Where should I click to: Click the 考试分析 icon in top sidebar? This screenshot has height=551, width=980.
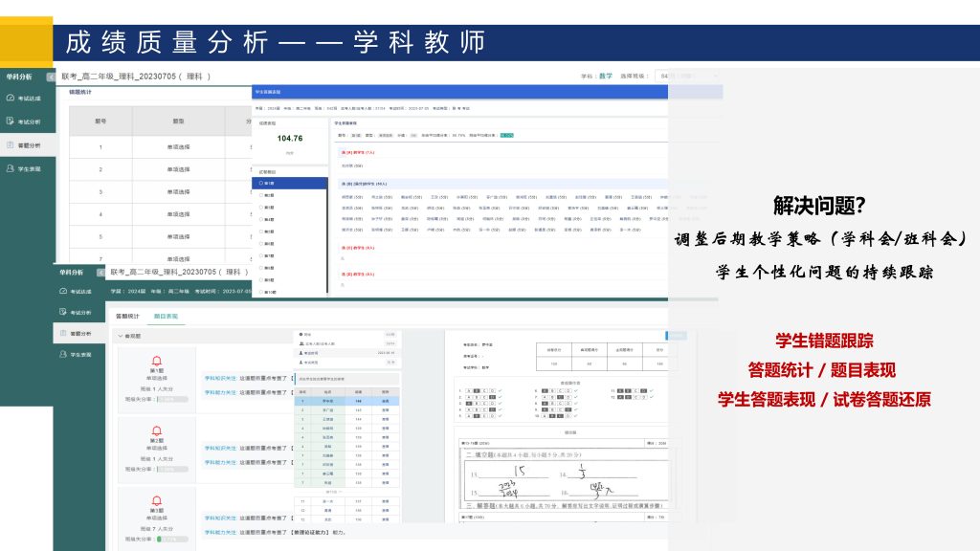(x=11, y=121)
